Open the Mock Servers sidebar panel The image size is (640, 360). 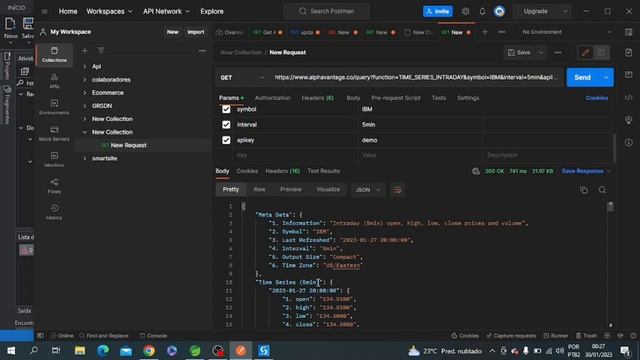[x=54, y=133]
